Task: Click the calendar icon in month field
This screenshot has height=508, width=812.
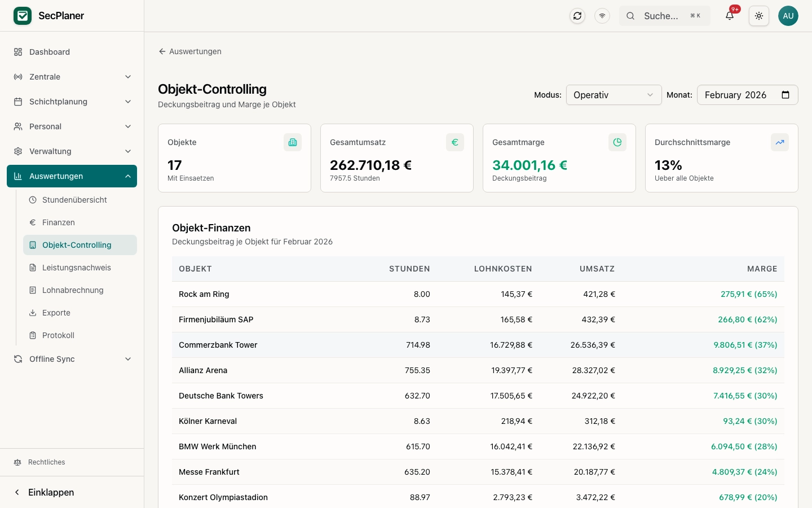Action: pyautogui.click(x=785, y=95)
